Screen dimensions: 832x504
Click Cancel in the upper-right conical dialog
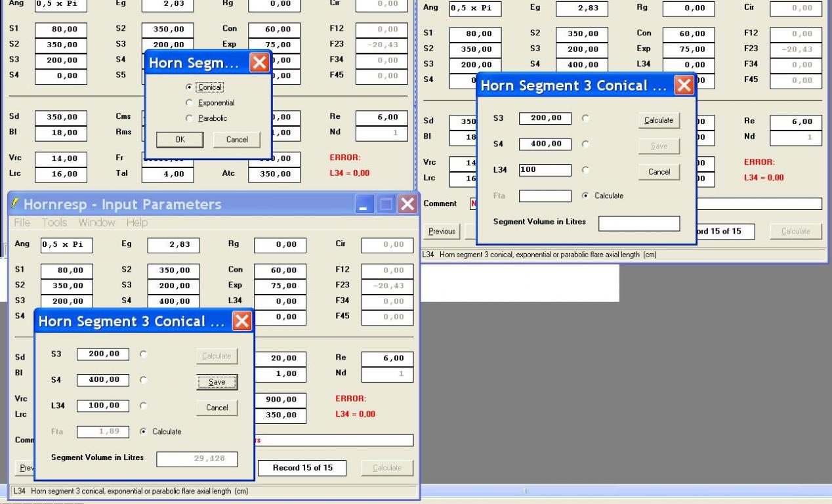point(659,172)
